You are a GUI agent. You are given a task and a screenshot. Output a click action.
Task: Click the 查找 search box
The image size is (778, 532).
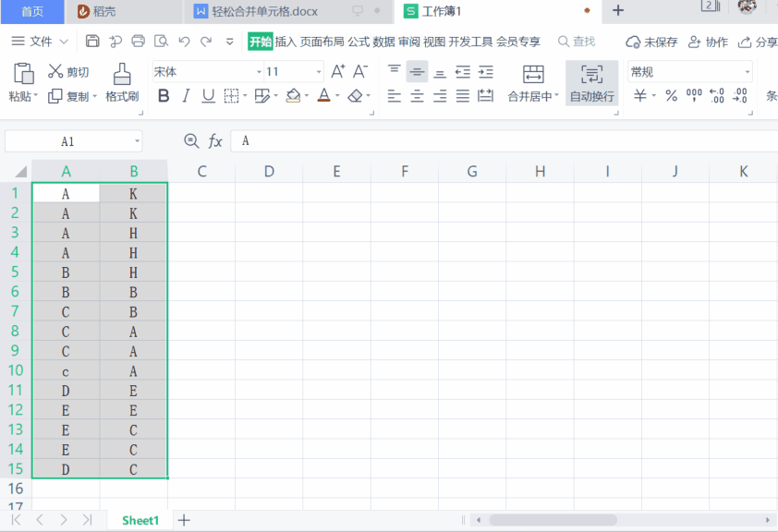point(577,42)
